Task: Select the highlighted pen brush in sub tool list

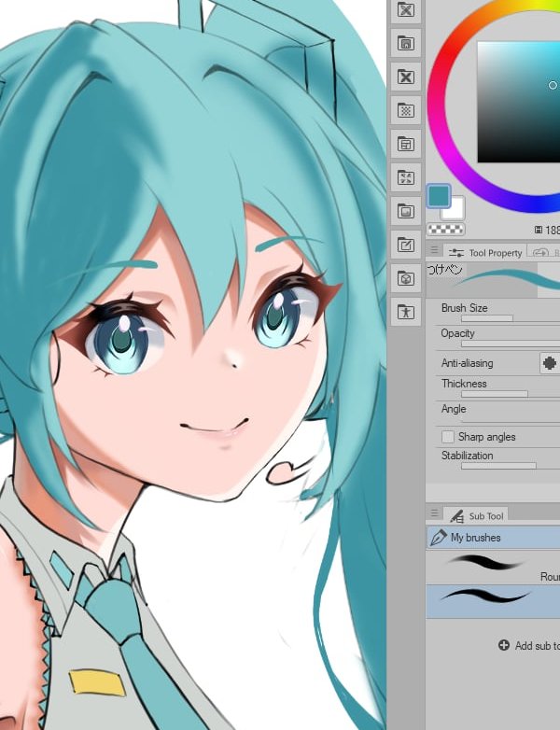Action: coord(493,602)
